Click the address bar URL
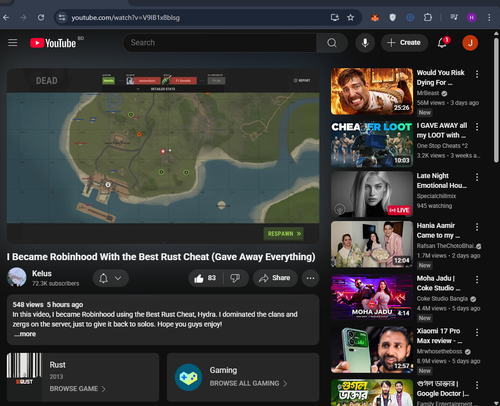 [126, 18]
